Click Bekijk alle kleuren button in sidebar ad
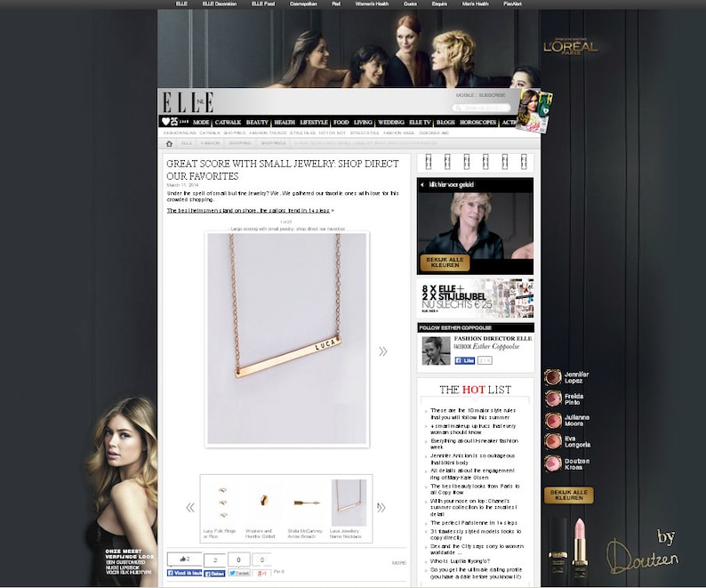This screenshot has width=706, height=588. point(569,495)
